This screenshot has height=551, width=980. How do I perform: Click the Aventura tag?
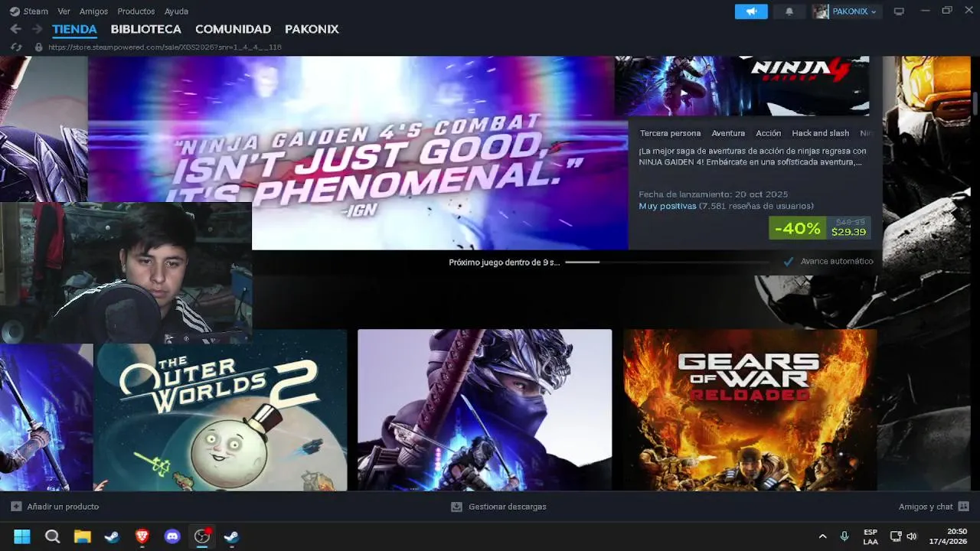tap(728, 133)
